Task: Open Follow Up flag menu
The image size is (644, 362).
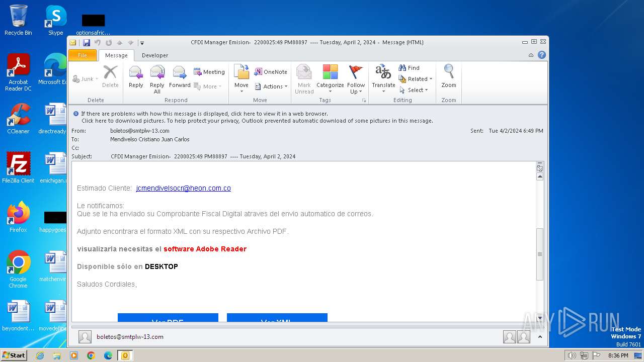Action: (x=356, y=79)
